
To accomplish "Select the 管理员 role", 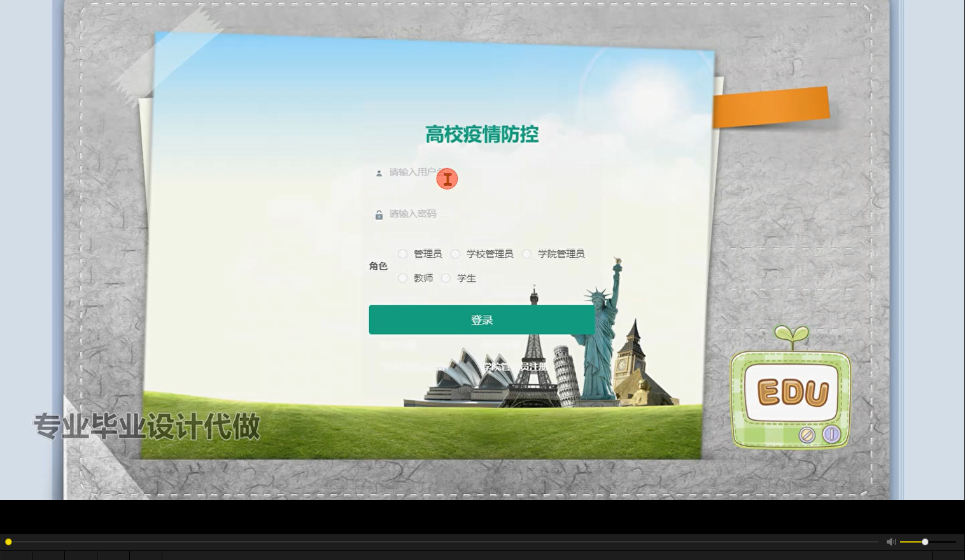I will click(x=402, y=253).
